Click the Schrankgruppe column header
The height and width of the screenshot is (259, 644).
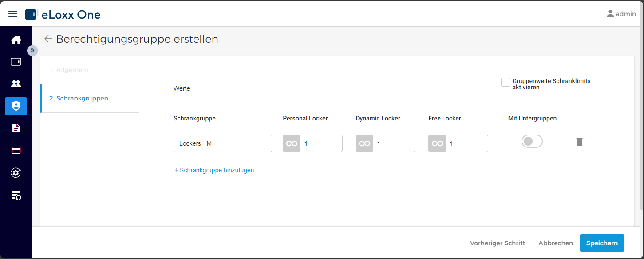pos(194,118)
